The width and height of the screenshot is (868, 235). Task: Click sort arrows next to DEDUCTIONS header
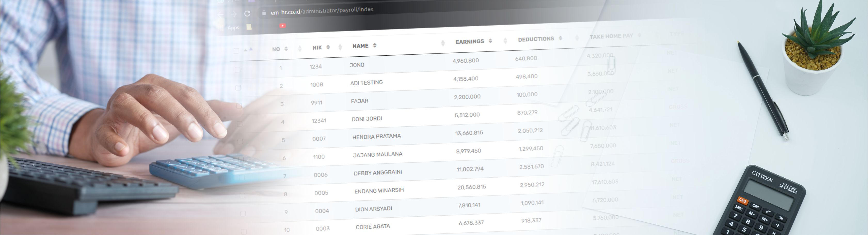[560, 38]
